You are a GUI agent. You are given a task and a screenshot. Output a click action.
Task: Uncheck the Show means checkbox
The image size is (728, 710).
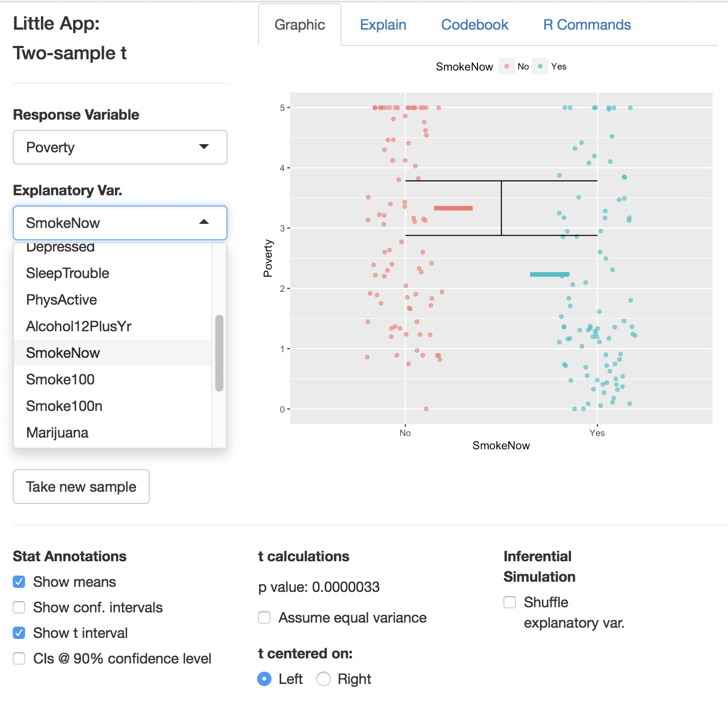[19, 582]
